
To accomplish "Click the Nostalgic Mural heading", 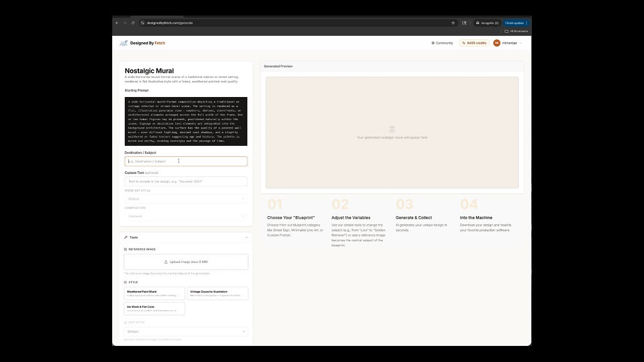I will tap(149, 71).
